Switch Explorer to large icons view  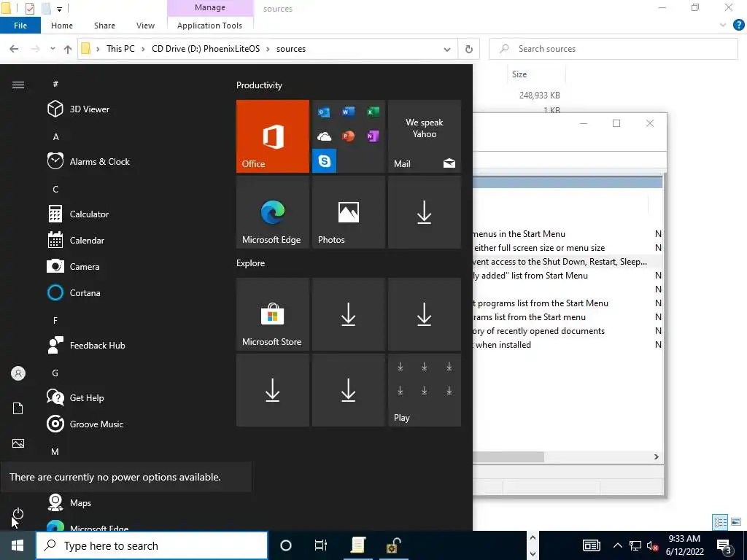[736, 522]
